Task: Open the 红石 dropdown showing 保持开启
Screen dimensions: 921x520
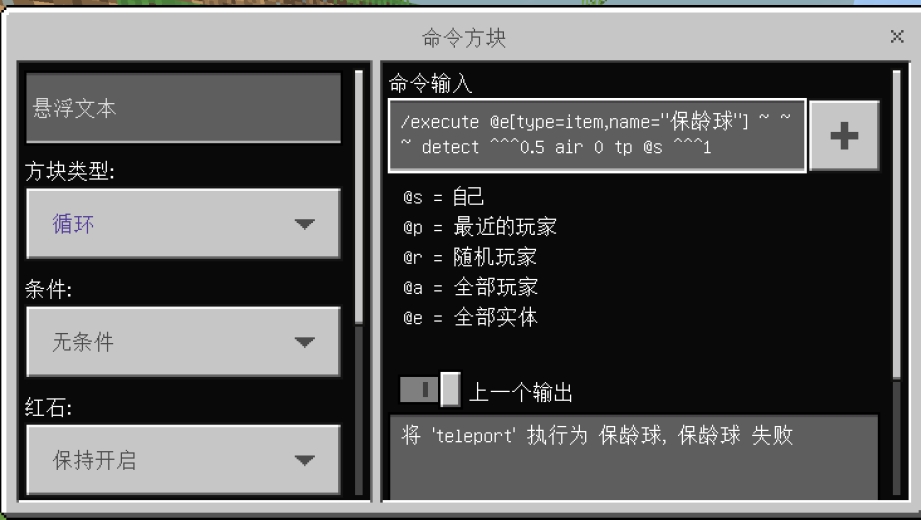Action: click(x=183, y=459)
